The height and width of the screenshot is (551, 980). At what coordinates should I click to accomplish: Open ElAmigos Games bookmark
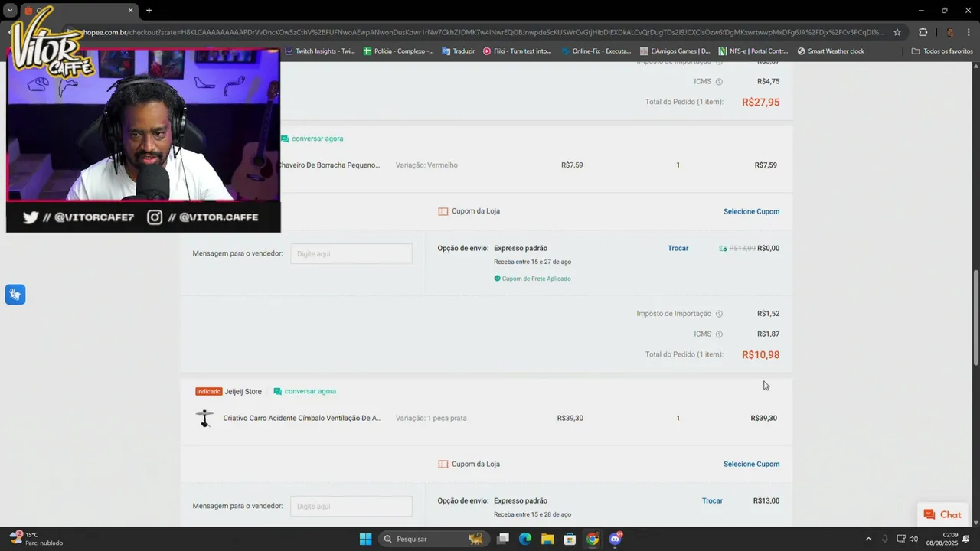click(x=675, y=51)
